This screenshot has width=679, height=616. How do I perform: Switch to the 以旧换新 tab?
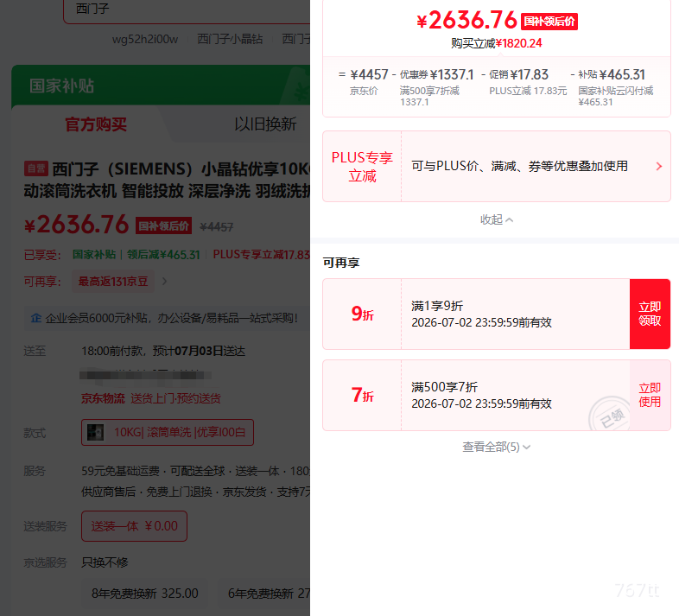(265, 124)
